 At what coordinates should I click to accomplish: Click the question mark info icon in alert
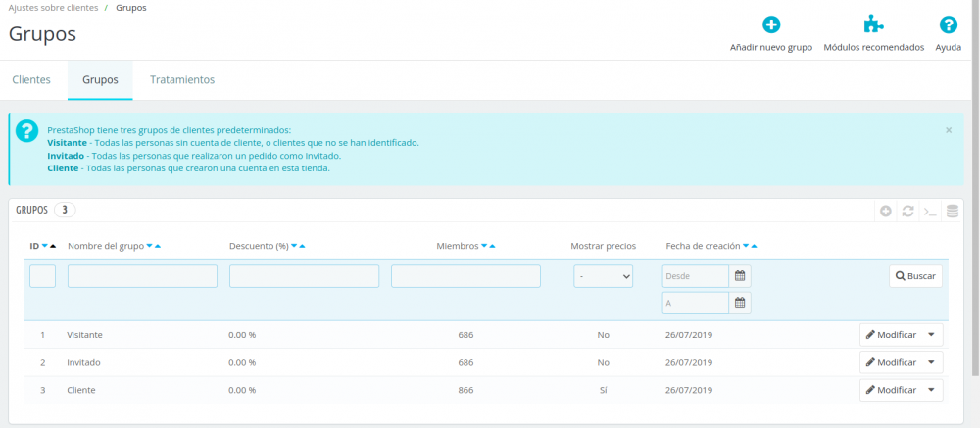26,132
